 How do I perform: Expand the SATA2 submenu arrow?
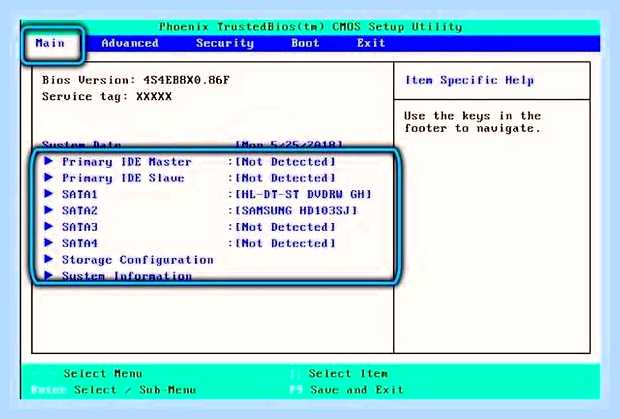click(x=49, y=210)
